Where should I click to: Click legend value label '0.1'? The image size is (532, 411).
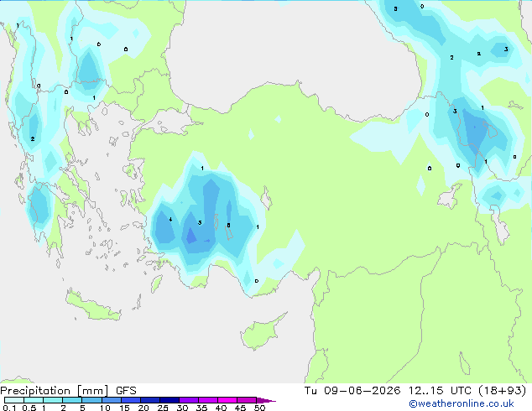click(9, 408)
